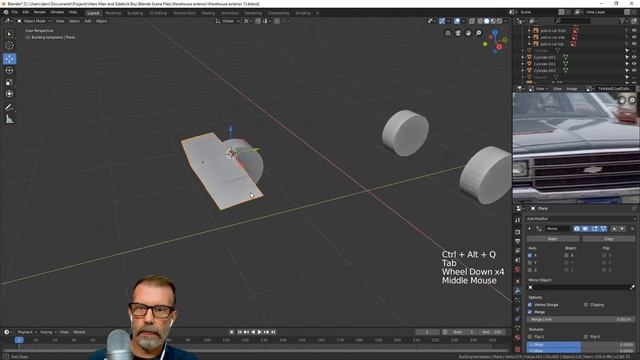Viewport: 640px width, 360px height.
Task: Expand Cylinder.002 in the outliner
Action: click(523, 64)
